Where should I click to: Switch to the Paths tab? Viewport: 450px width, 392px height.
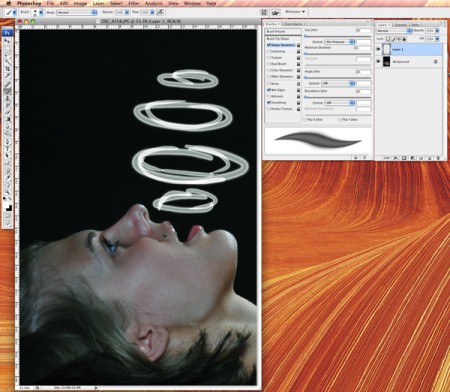(415, 25)
